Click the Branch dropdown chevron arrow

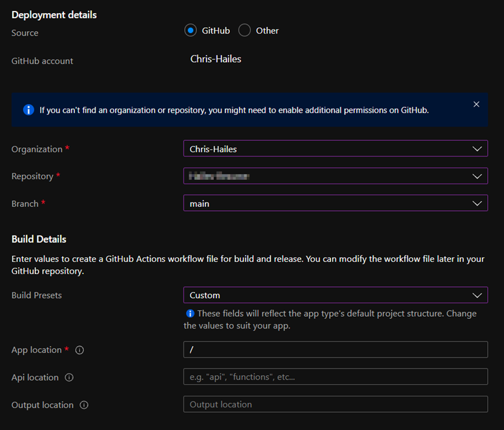(477, 203)
